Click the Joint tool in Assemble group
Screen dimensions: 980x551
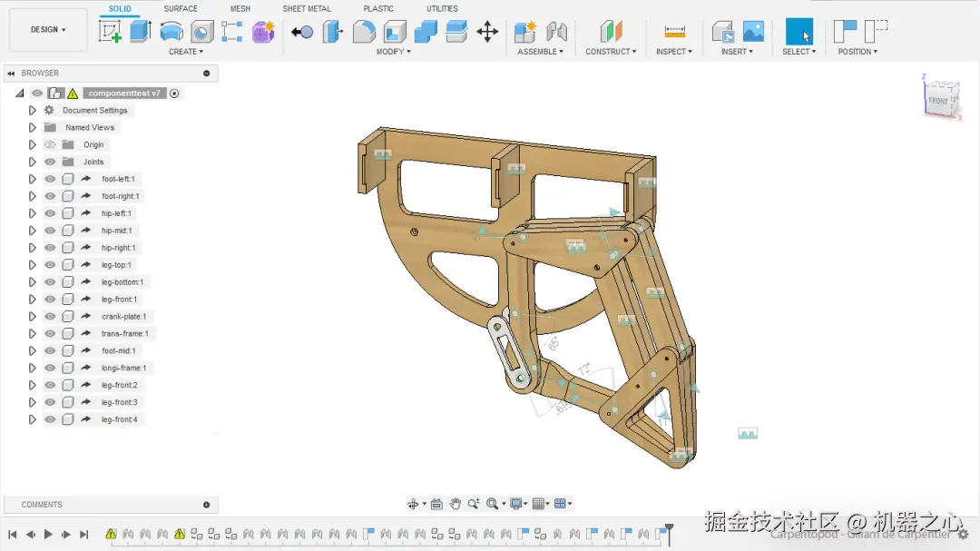point(556,32)
